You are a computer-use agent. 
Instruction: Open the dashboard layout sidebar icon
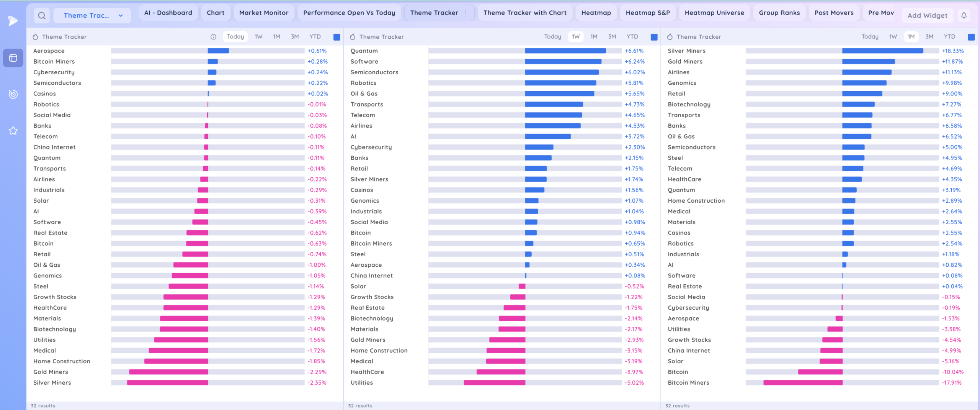point(13,58)
